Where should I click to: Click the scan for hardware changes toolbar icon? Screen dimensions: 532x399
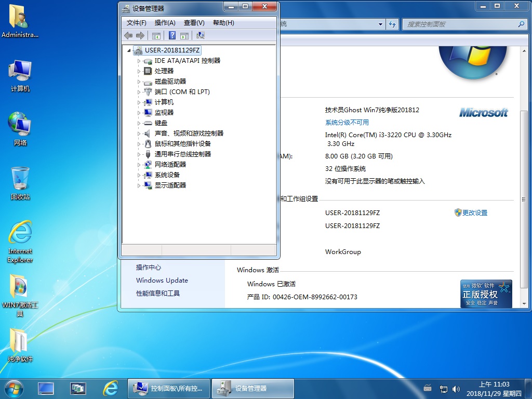(x=201, y=35)
